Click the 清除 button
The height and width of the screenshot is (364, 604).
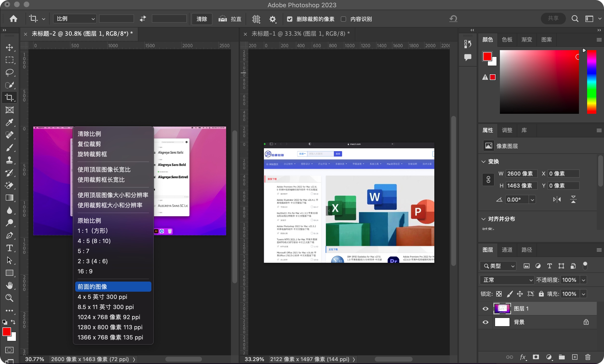click(202, 19)
